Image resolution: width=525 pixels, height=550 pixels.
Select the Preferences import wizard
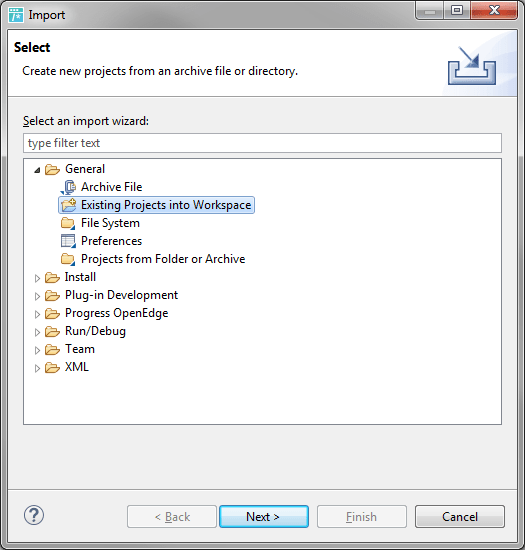112,241
